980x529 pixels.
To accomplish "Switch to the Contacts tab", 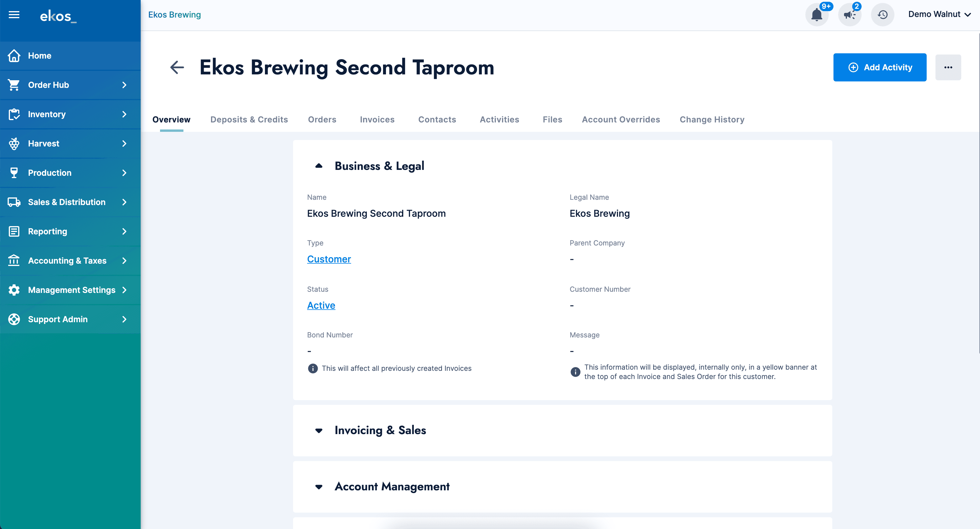I will click(437, 120).
